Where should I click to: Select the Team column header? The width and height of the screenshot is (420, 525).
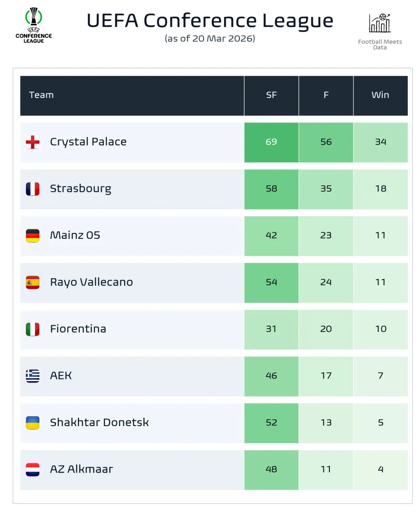coord(42,95)
